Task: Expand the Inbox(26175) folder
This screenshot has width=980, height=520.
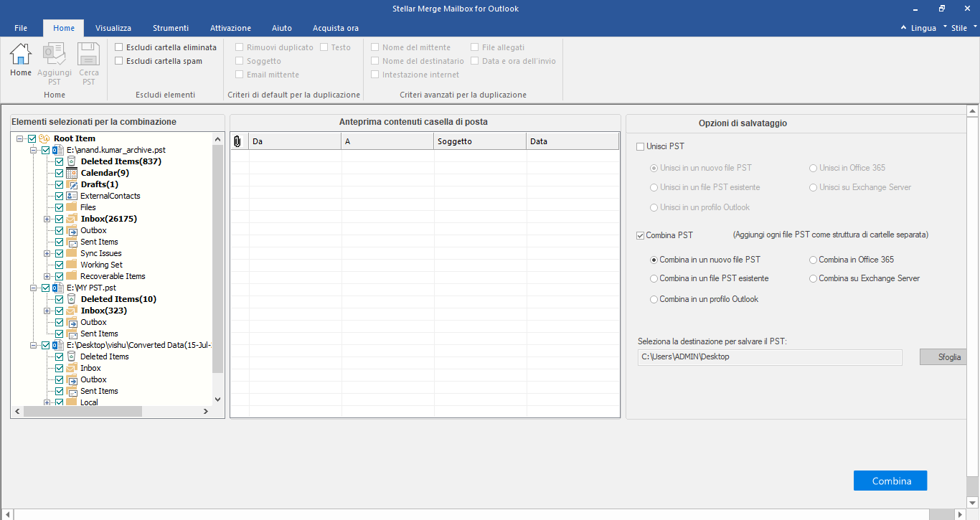Action: pyautogui.click(x=47, y=219)
